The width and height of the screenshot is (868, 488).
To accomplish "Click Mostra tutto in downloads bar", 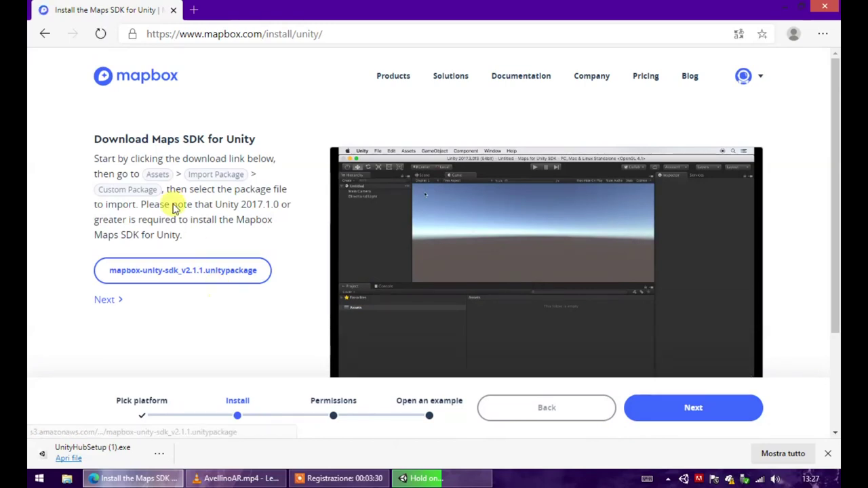I will click(x=783, y=453).
